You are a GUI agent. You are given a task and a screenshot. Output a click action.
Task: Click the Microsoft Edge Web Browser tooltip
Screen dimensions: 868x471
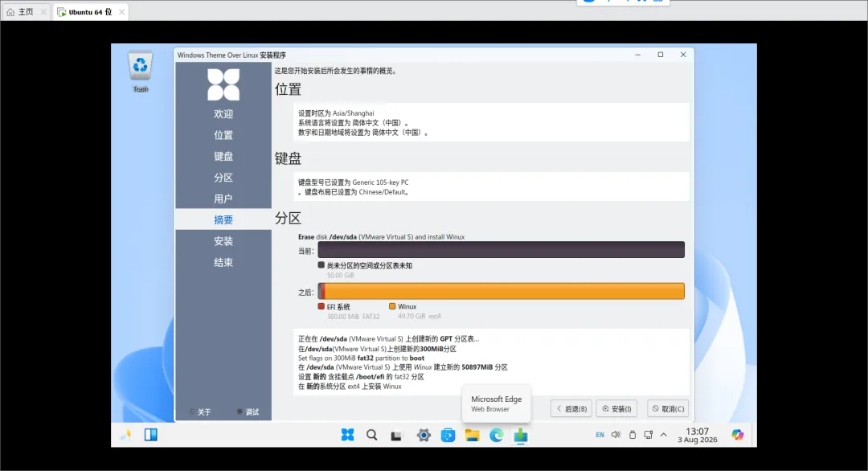click(496, 403)
